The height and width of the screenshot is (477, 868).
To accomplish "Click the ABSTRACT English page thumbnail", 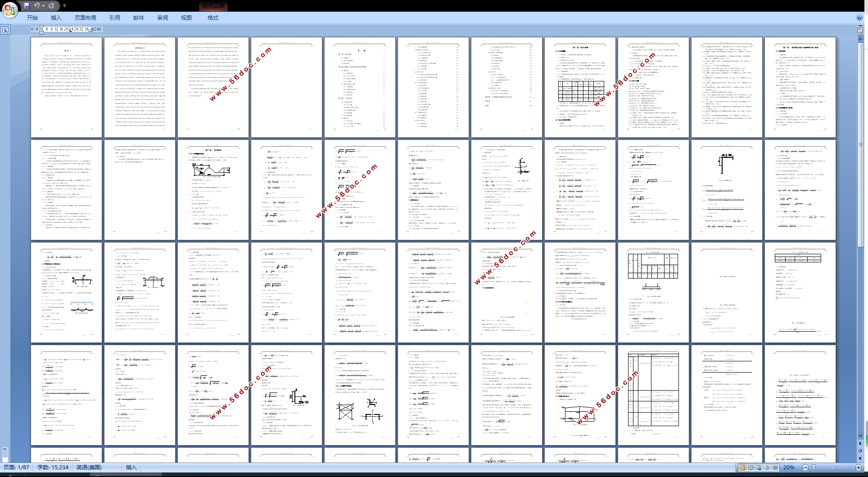I will point(140,87).
